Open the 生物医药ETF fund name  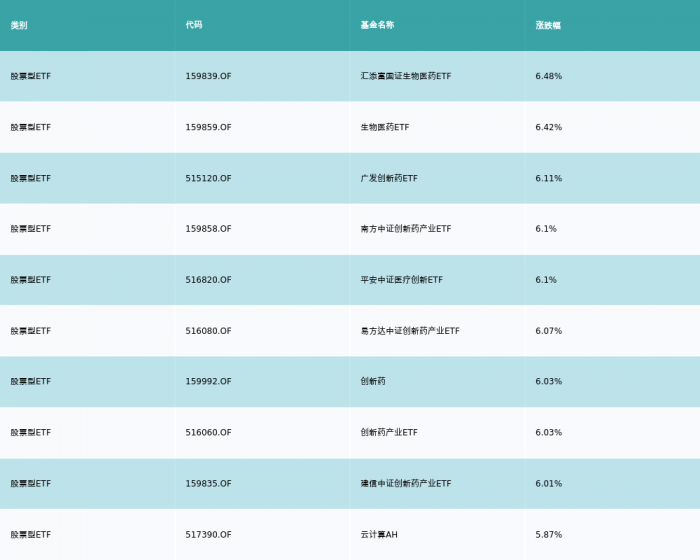[385, 127]
